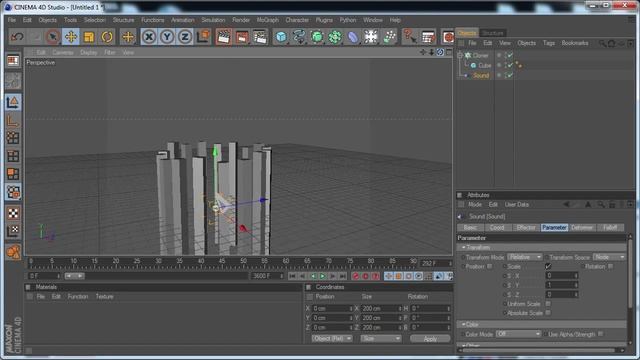Open the white scene/environment icon
The width and height of the screenshot is (640, 360).
pyautogui.click(x=371, y=37)
